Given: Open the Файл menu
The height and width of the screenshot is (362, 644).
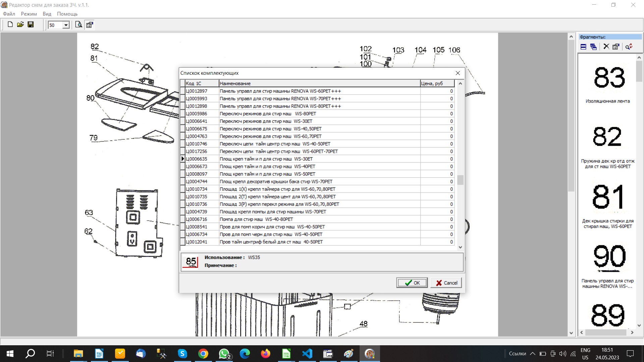Looking at the screenshot, I should (x=9, y=14).
